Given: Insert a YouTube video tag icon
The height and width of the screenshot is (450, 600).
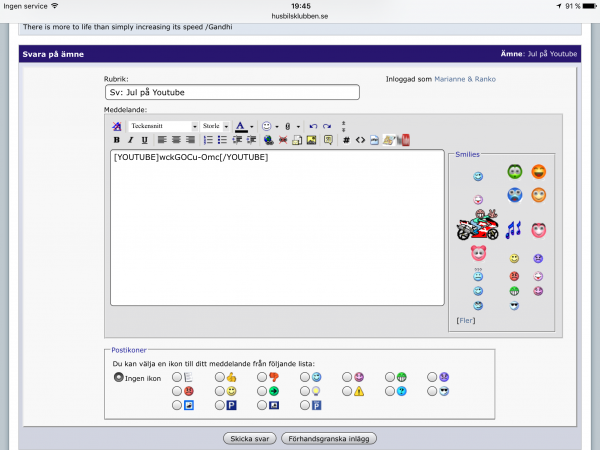Looking at the screenshot, I should tap(405, 140).
